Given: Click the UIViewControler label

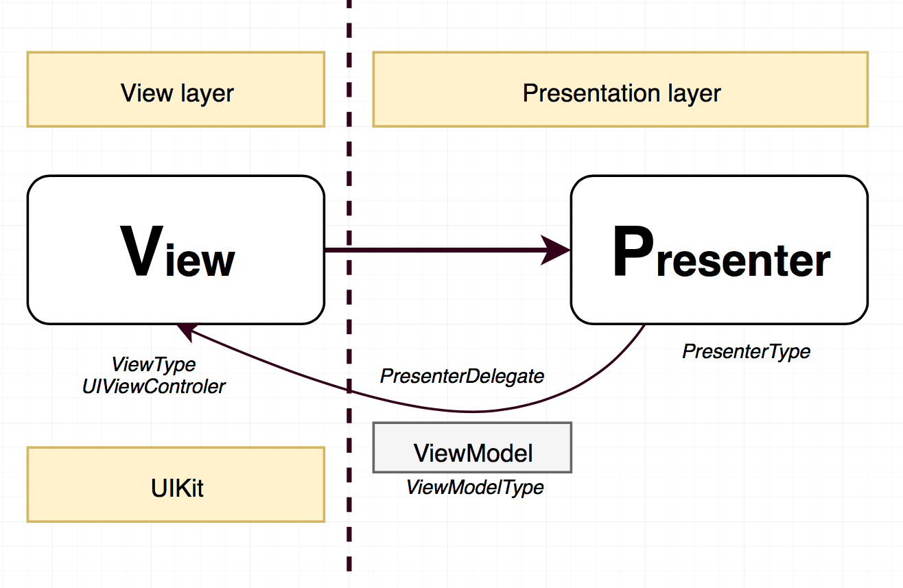Looking at the screenshot, I should pyautogui.click(x=154, y=386).
